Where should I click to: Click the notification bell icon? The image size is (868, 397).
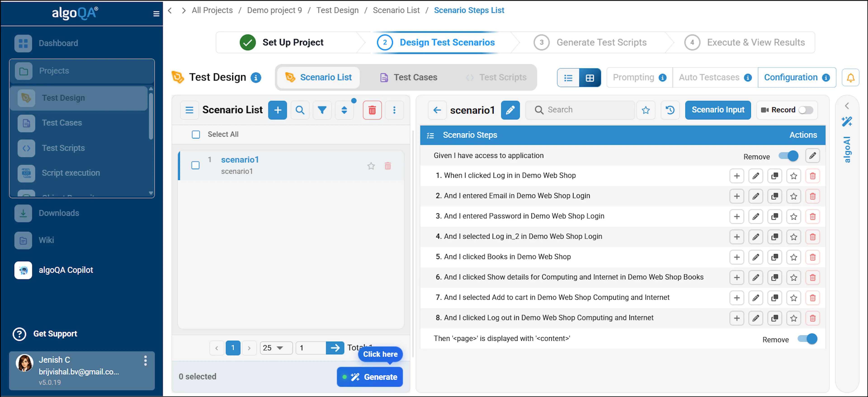click(850, 78)
